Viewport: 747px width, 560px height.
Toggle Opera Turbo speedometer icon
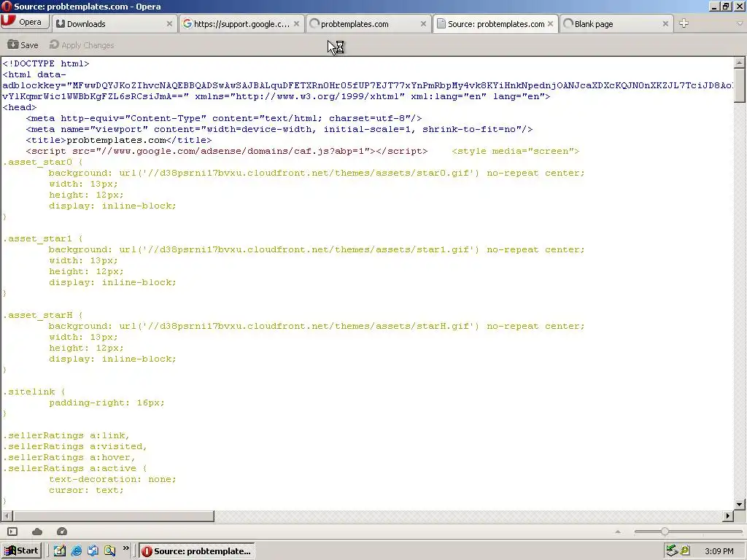pyautogui.click(x=62, y=532)
